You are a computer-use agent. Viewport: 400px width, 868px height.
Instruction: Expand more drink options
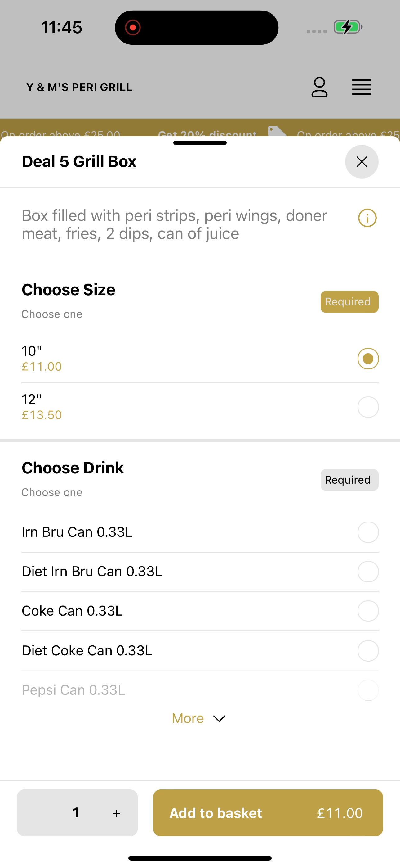click(x=198, y=718)
